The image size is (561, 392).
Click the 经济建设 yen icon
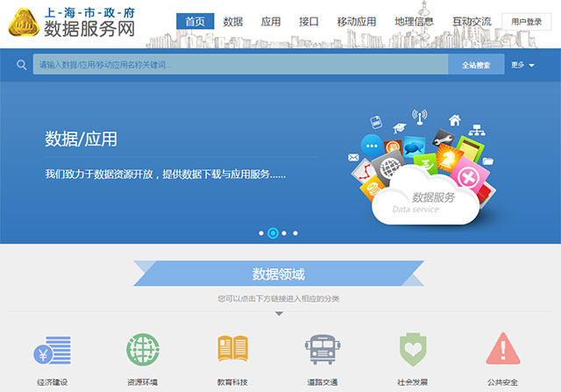[x=52, y=350]
